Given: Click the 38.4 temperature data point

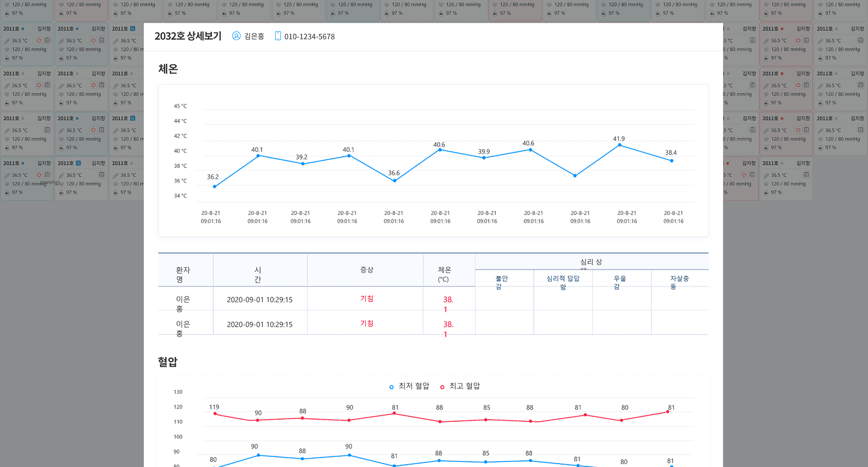Looking at the screenshot, I should click(671, 161).
